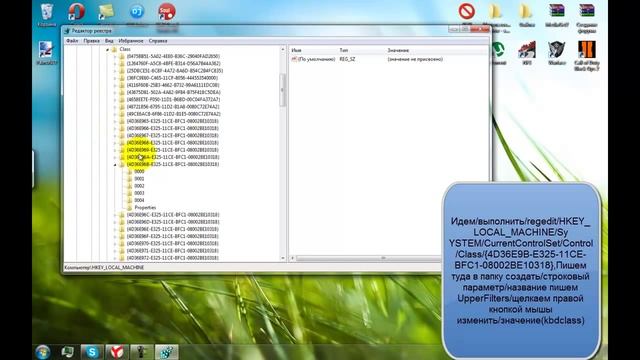Select subkey 0004
Screen dimensions: 640x360
(x=139, y=200)
